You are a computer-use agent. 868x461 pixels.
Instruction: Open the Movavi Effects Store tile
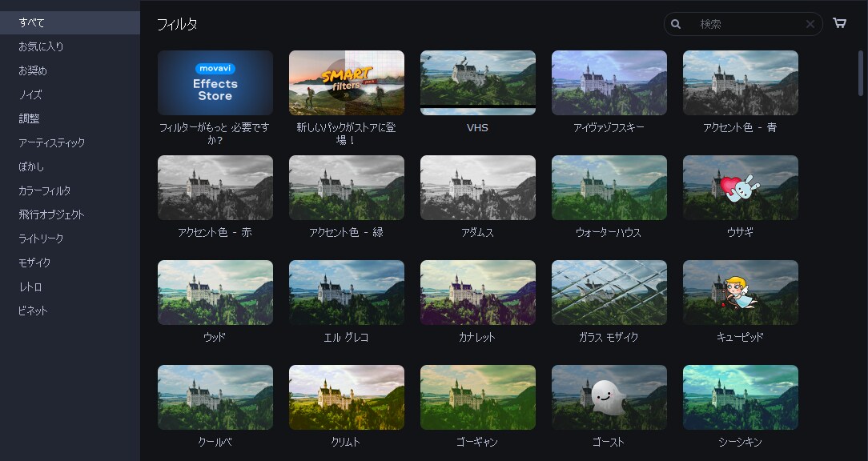tap(215, 82)
